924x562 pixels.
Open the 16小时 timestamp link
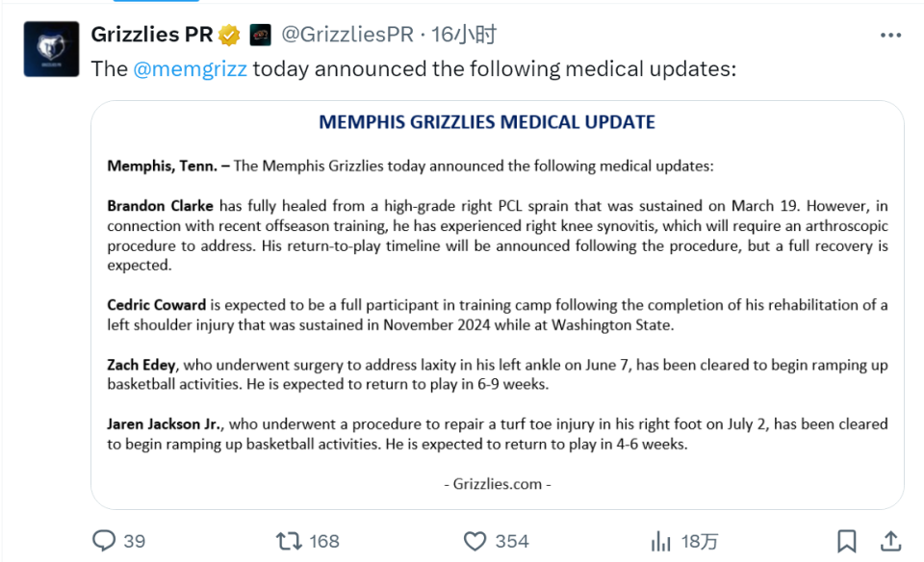(464, 35)
